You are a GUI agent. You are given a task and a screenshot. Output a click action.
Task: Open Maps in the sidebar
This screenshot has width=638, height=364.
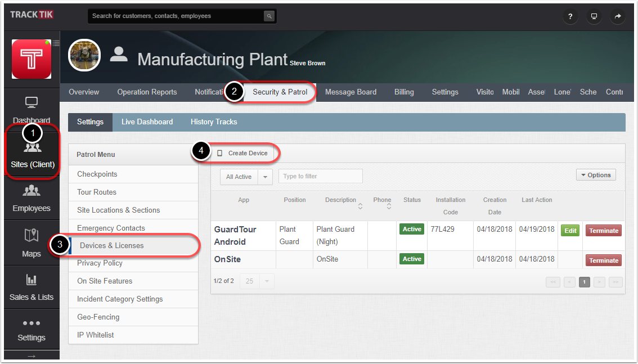point(32,243)
